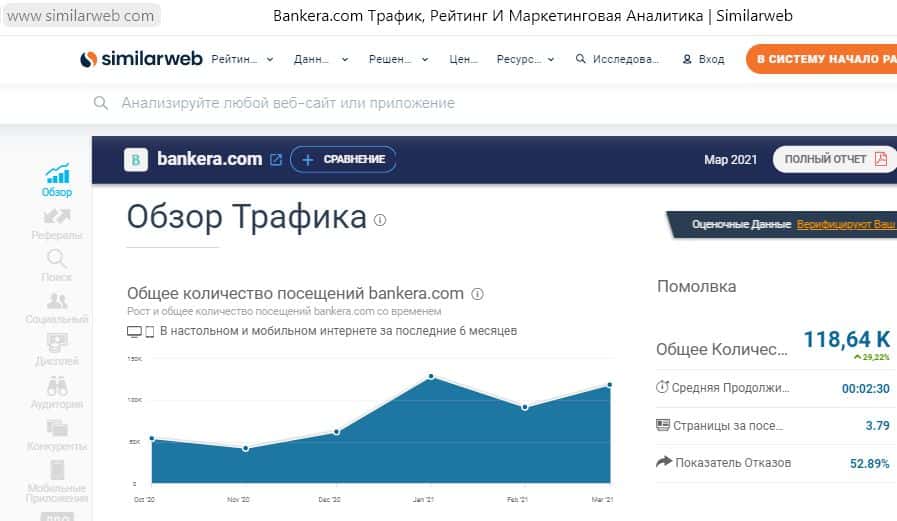
Task: Click the ПОЛНЫЙ ОТЧЕТ button
Action: [x=835, y=159]
